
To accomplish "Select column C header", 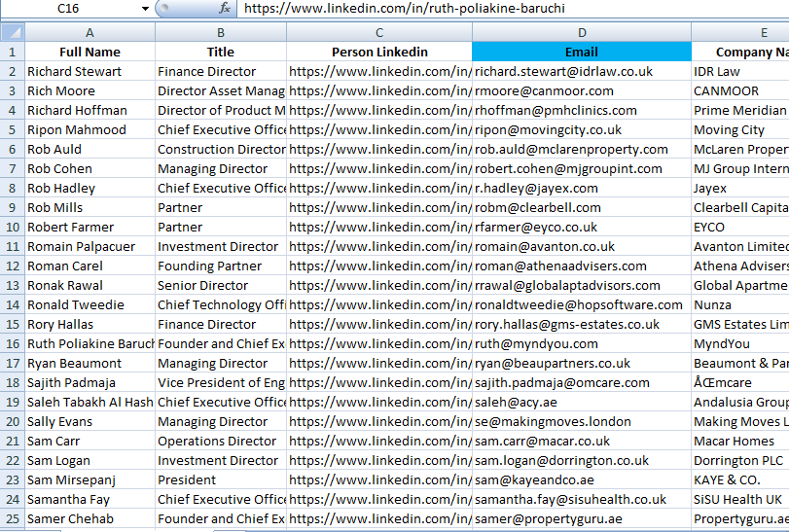I will pyautogui.click(x=379, y=33).
